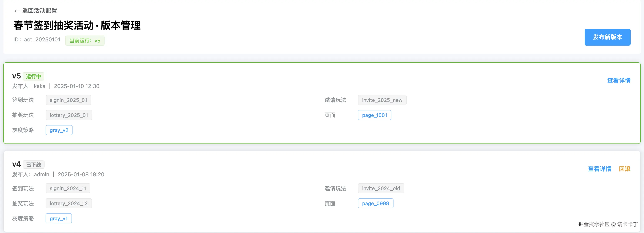Open the page_1001 page tag
The height and width of the screenshot is (233, 644).
click(374, 115)
